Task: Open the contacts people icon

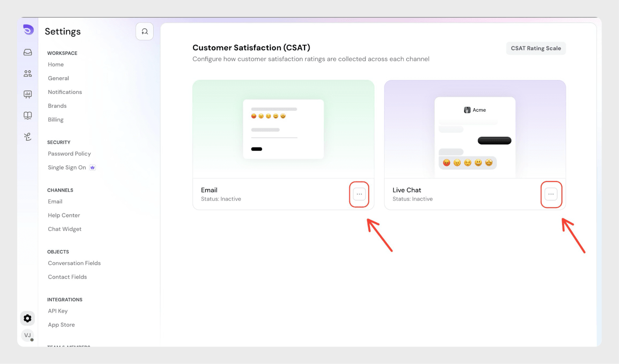Action: 28,73
